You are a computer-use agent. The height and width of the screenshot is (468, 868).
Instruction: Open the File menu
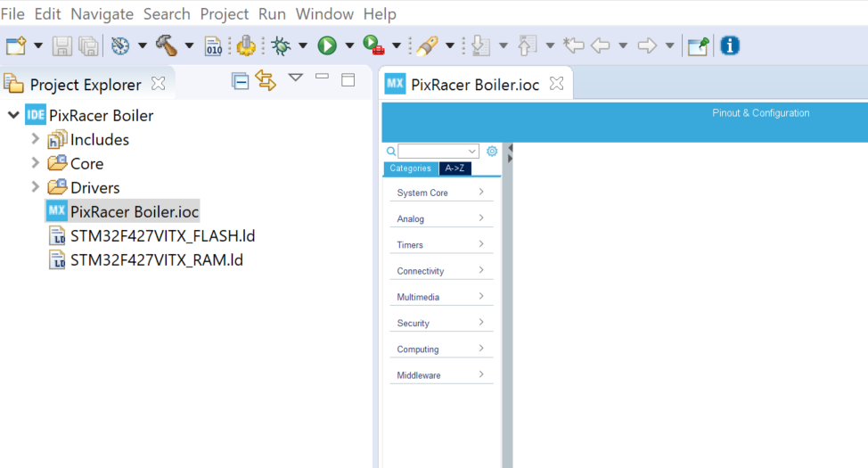click(x=12, y=14)
